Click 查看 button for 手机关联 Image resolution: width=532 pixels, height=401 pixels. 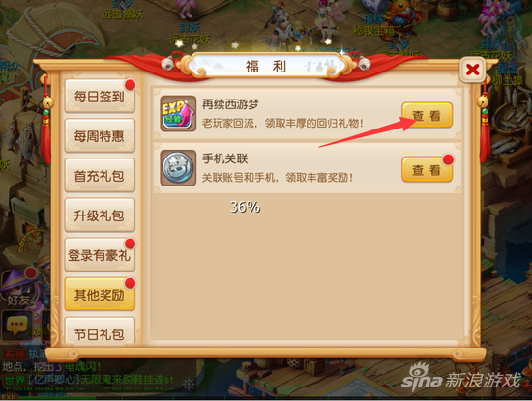428,169
